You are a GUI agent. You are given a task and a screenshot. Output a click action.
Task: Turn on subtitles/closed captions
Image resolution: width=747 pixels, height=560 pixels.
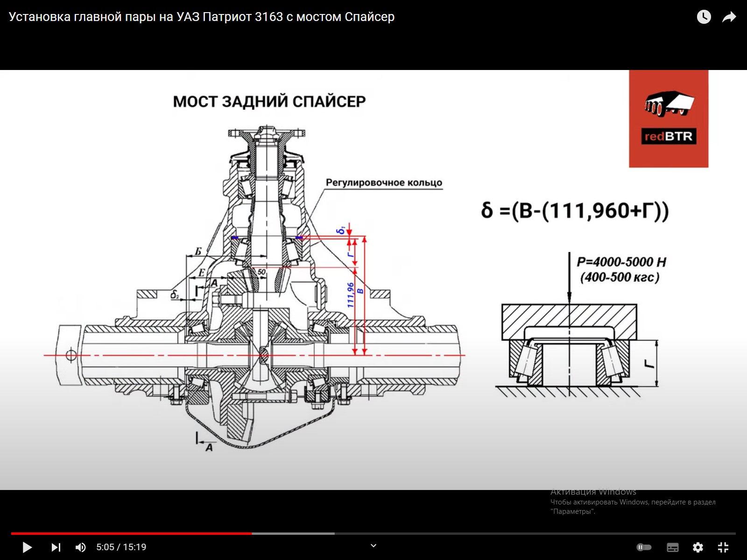[673, 547]
